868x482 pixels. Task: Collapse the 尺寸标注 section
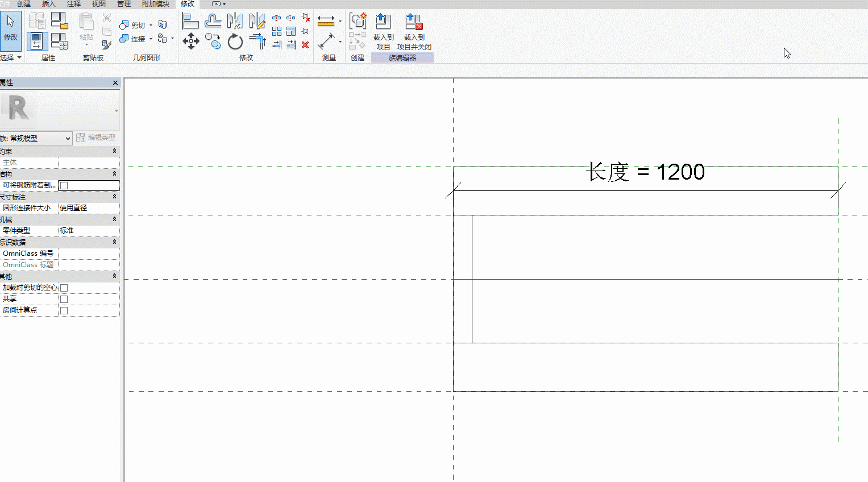[114, 197]
